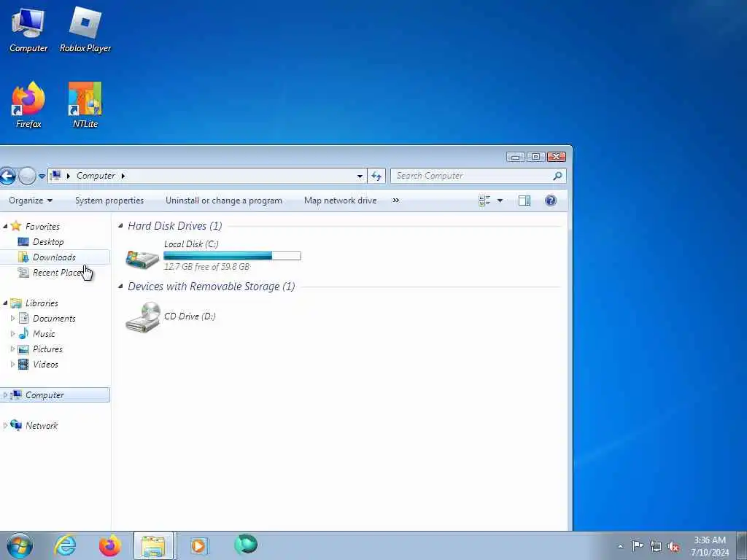Show more toolbar commands chevron

point(395,201)
